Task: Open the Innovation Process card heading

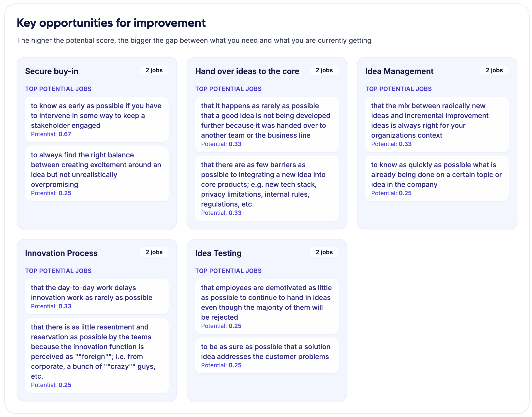Action: tap(61, 253)
